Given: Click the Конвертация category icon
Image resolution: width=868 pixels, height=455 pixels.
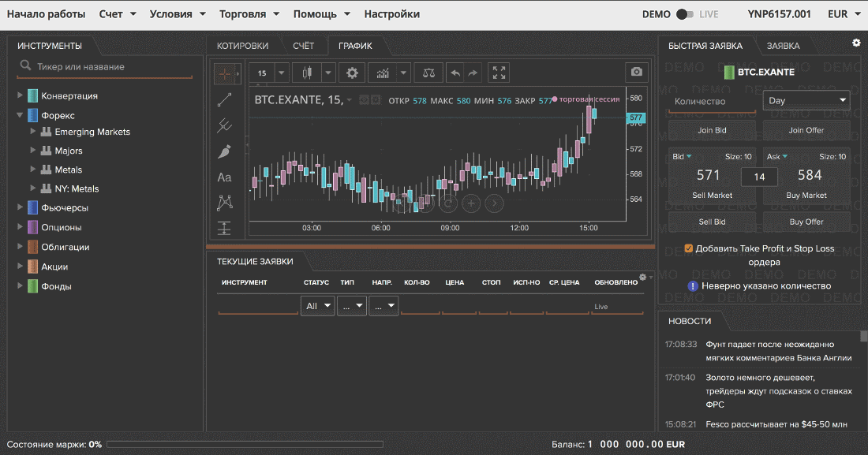Looking at the screenshot, I should [32, 95].
